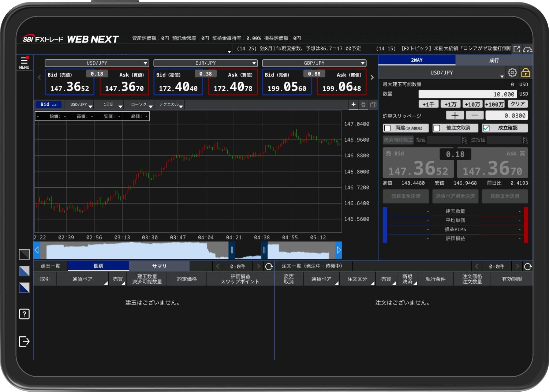Add 1千 to the quantity
549x392 pixels.
click(429, 104)
